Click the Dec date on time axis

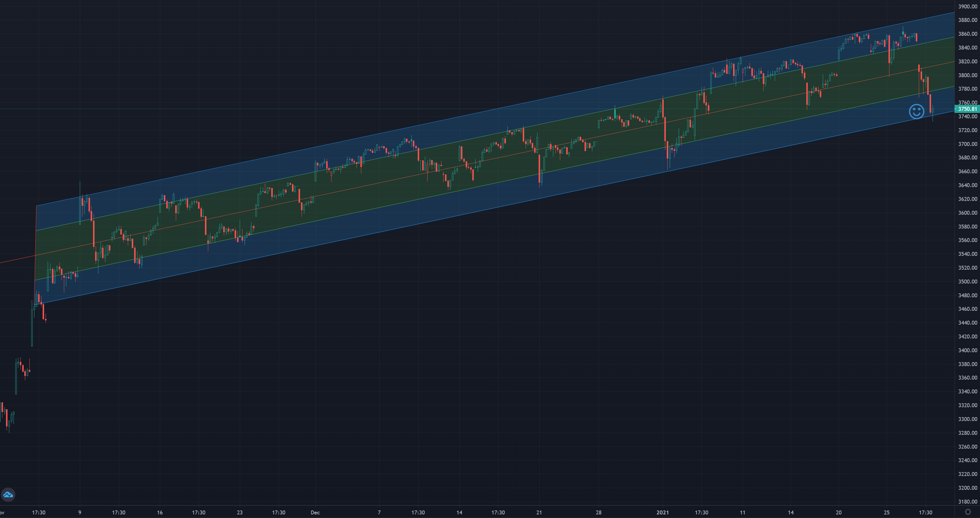tap(315, 512)
